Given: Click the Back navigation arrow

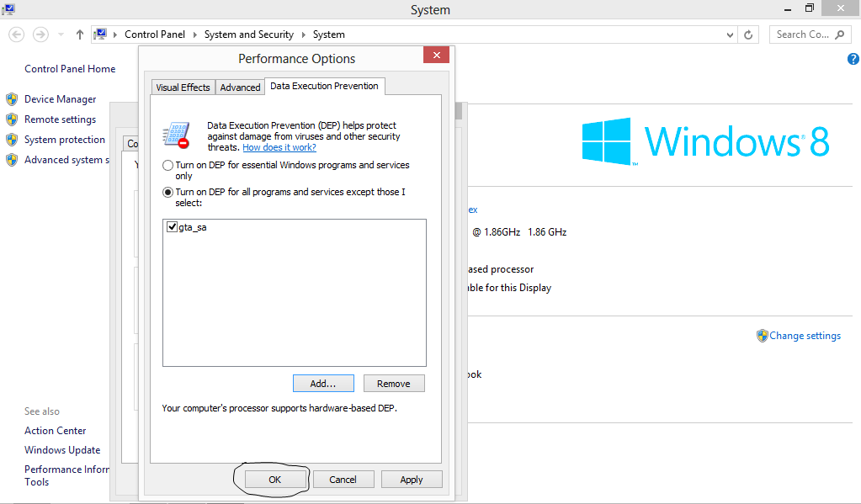Looking at the screenshot, I should click(x=17, y=34).
